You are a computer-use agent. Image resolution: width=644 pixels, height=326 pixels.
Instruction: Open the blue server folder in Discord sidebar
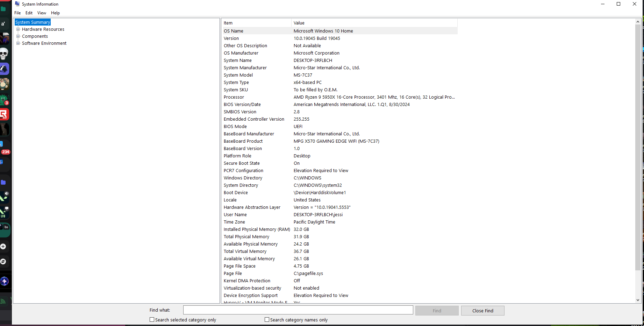[x=3, y=182]
